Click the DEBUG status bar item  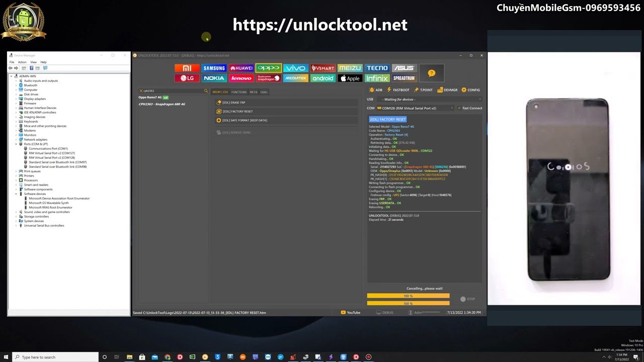coord(385,313)
